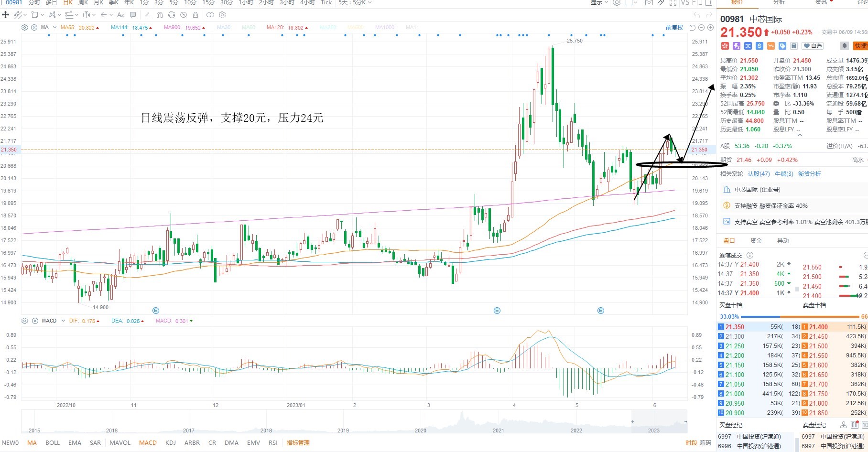Delete drawings with the trash icon
This screenshot has width=868, height=452.
pos(195,15)
